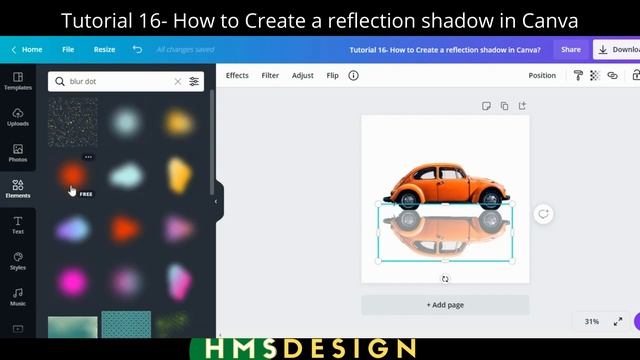This screenshot has width=640, height=360.
Task: Click the copy style paint roller icon
Action: point(578,76)
